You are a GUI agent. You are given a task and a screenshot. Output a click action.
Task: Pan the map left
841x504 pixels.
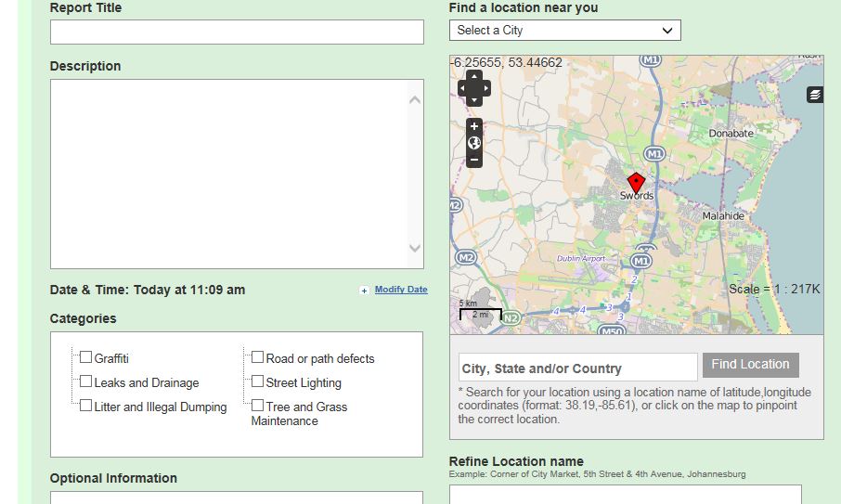coord(462,88)
